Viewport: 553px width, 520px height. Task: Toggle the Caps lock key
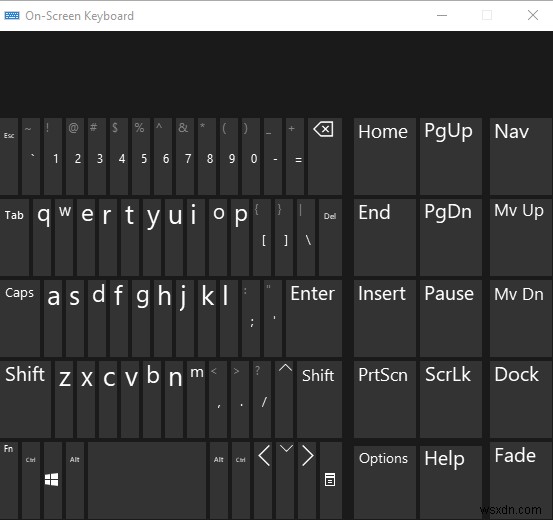click(x=20, y=318)
